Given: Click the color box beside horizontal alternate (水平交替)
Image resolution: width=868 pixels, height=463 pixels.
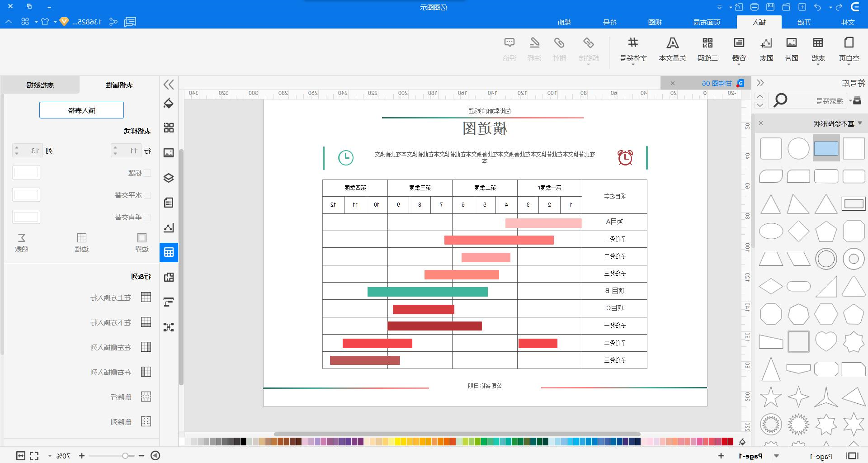Looking at the screenshot, I should (x=26, y=195).
